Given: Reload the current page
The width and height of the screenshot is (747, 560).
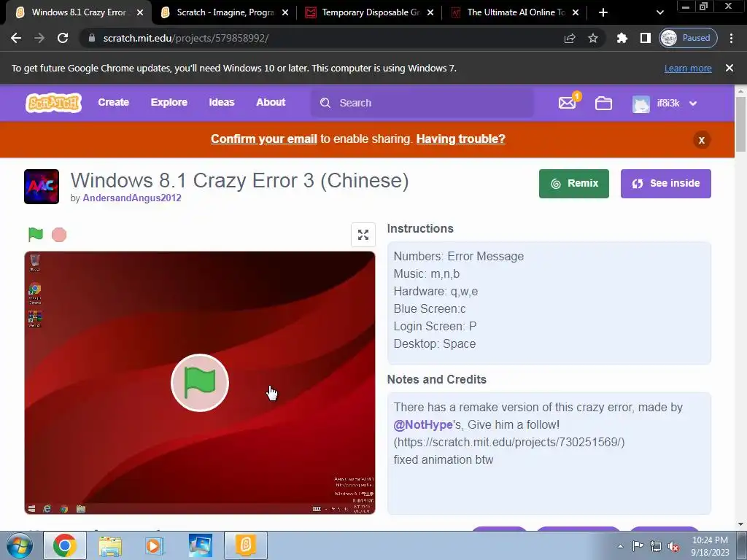Looking at the screenshot, I should click(63, 38).
